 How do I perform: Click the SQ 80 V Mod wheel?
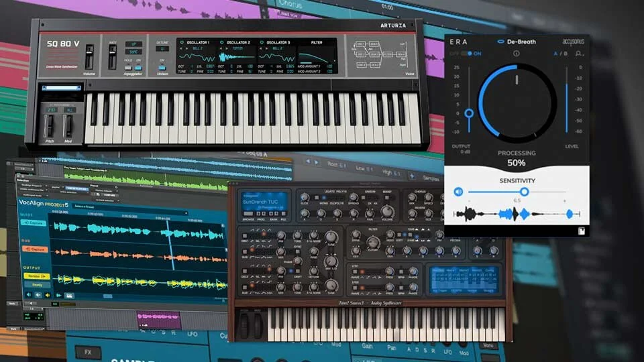coord(68,125)
